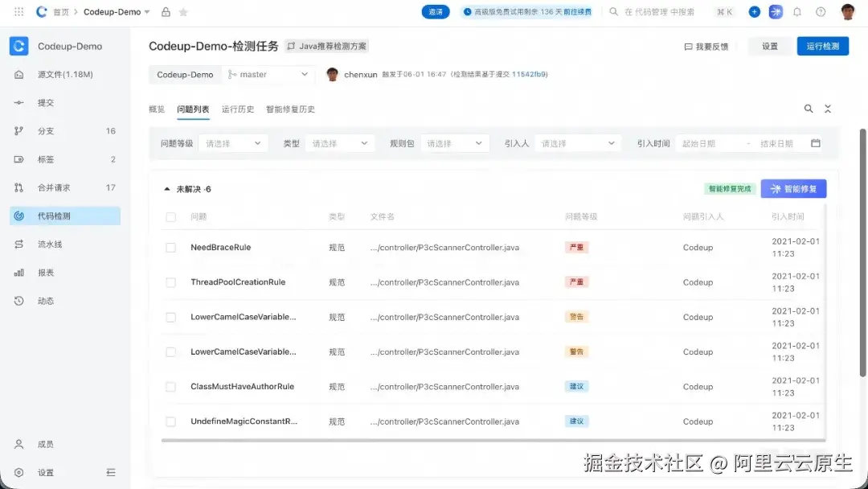
Task: Collapse the 未解决 unresolved group
Action: pyautogui.click(x=166, y=189)
